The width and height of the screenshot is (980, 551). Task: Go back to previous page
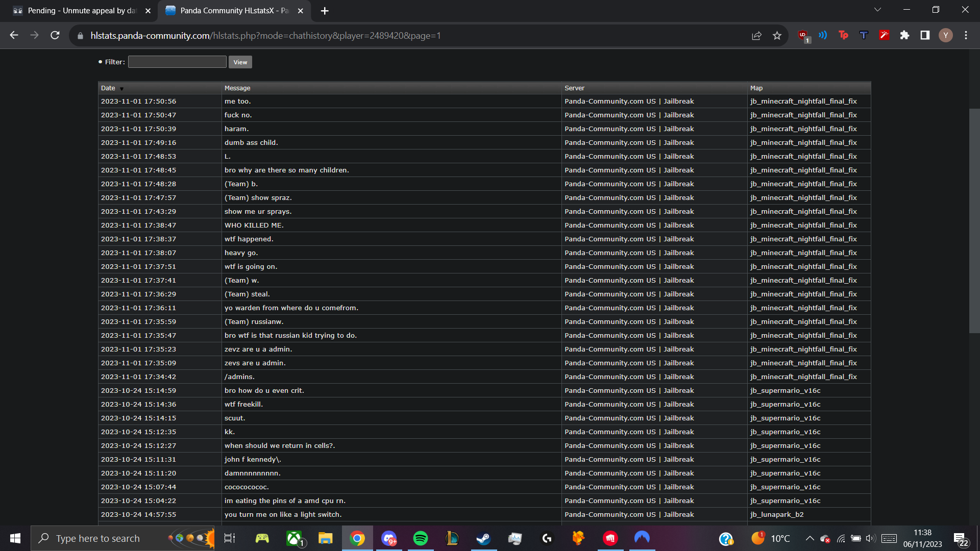(14, 35)
